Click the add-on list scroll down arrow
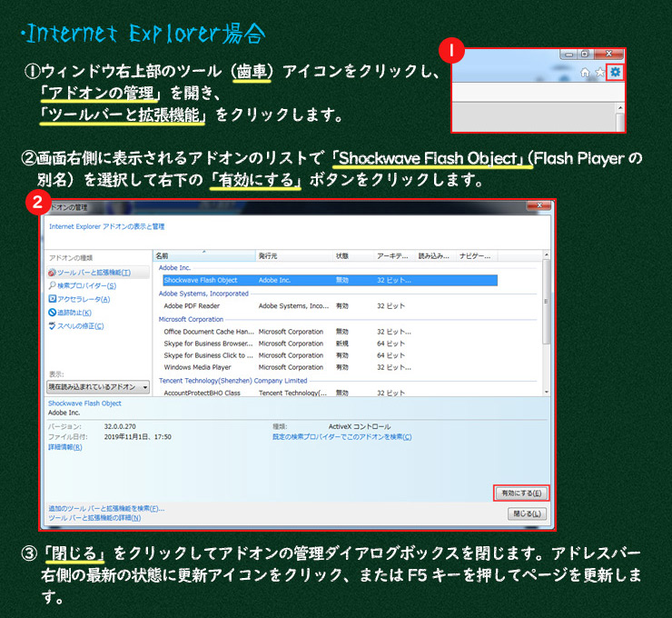Viewport: 672px width, 618px height. 546,392
